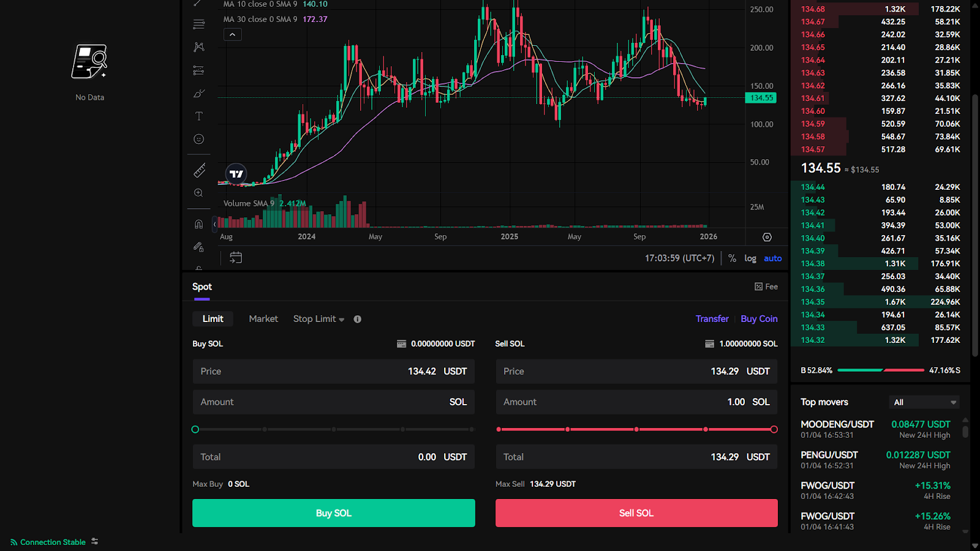Screen dimensions: 980x551
Task: Activate the Zoom In tool
Action: [x=198, y=193]
